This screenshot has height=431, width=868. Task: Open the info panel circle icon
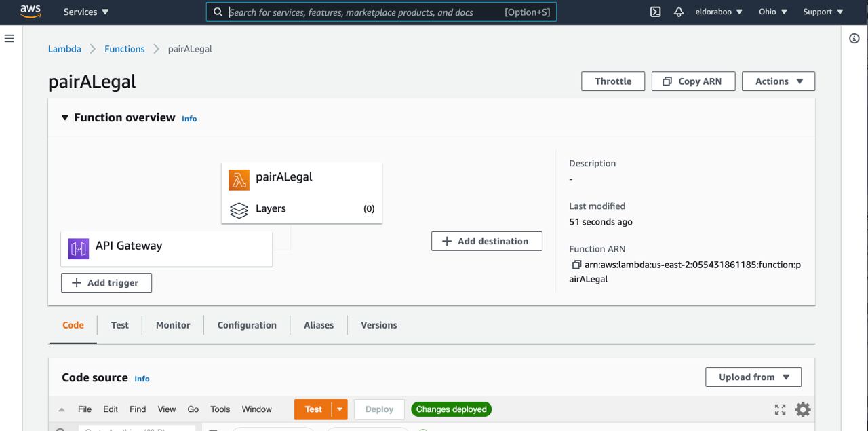click(854, 39)
